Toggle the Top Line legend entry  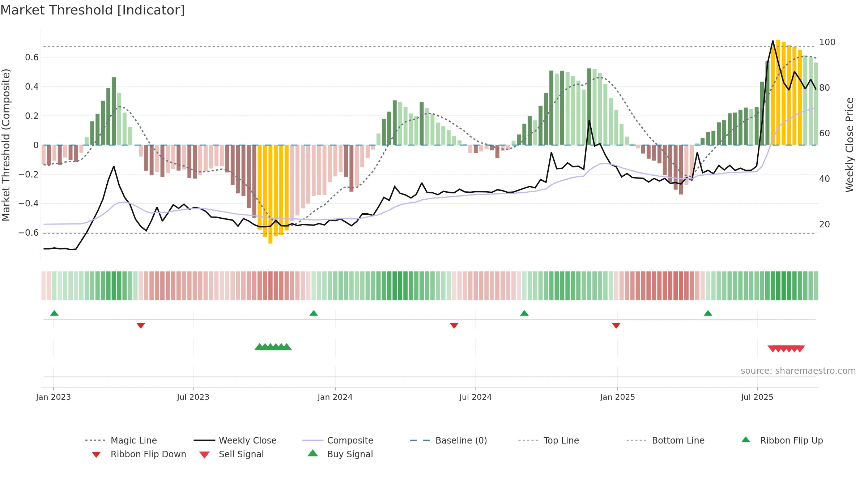(548, 440)
